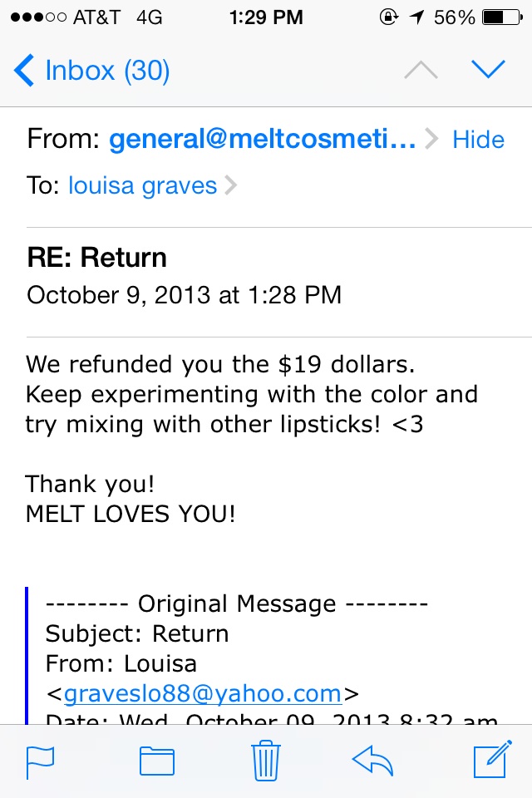The width and height of the screenshot is (532, 798).
Task: Tap the Original Message quoted header
Action: (237, 604)
